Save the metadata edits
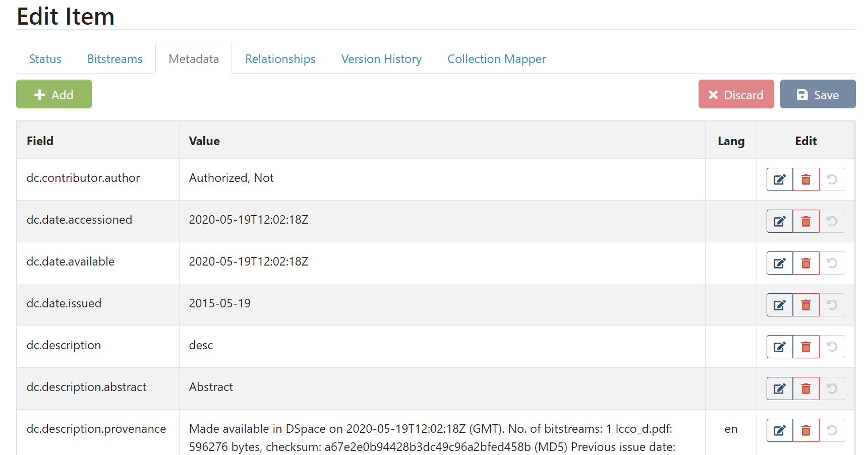 [x=817, y=94]
